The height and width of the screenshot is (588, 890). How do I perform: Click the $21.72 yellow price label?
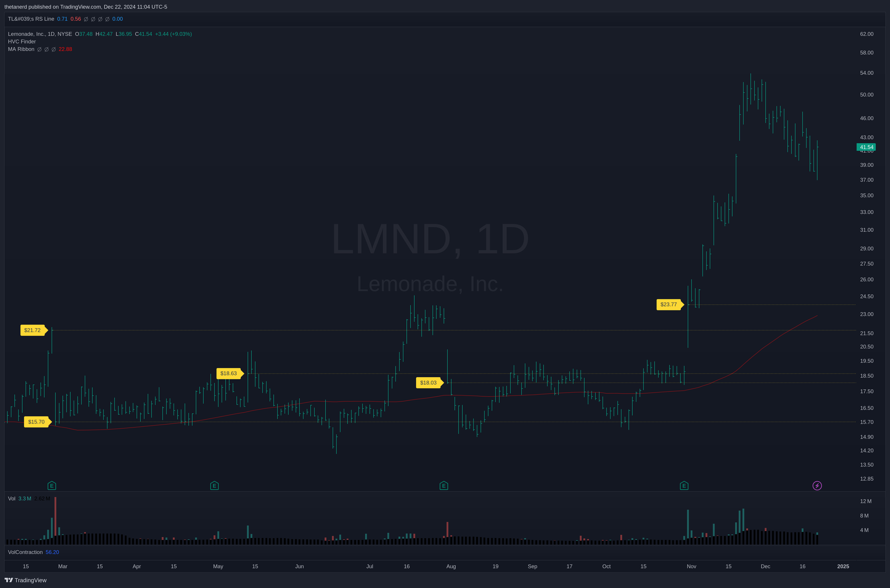34,330
